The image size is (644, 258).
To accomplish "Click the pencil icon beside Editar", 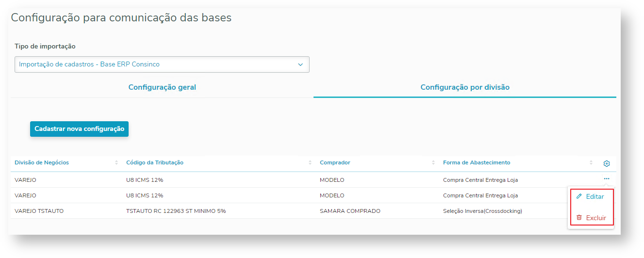I will [578, 196].
